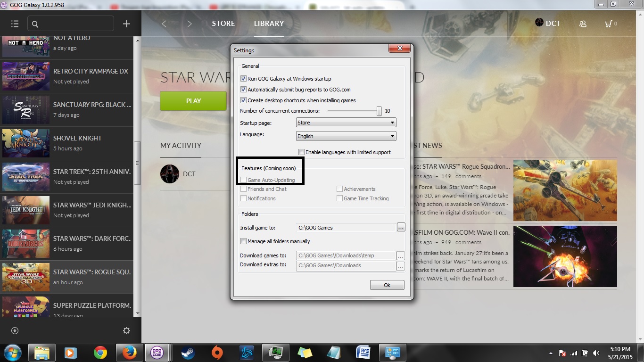Select the Rogue Squadron 3D game cover
The width and height of the screenshot is (644, 362).
tap(26, 277)
